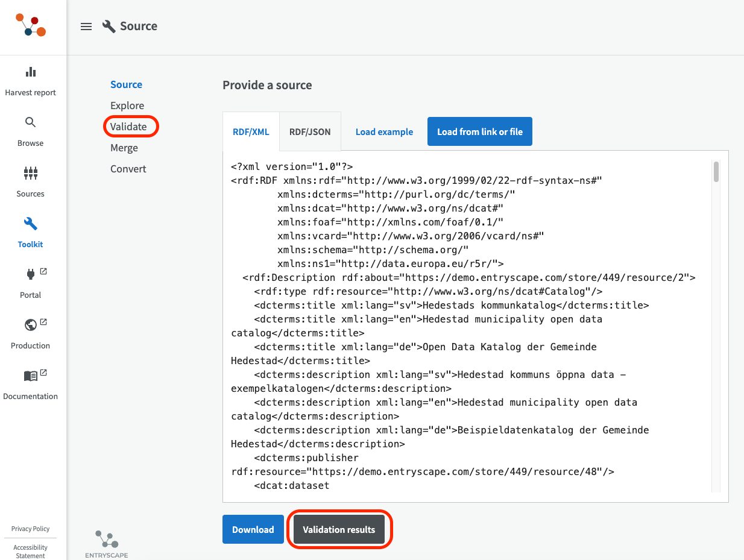Image resolution: width=744 pixels, height=560 pixels.
Task: Open the Explore menu item
Action: [127, 105]
